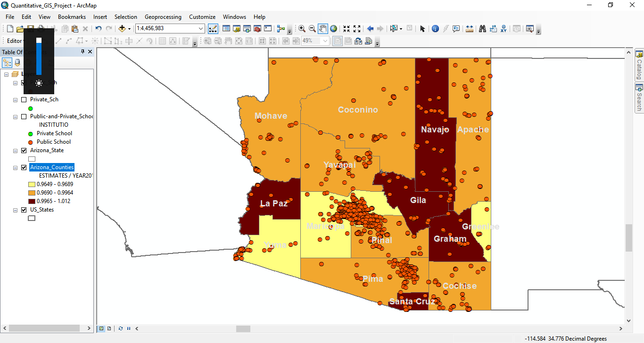
Task: Click the Go To XY tool
Action: click(x=504, y=28)
